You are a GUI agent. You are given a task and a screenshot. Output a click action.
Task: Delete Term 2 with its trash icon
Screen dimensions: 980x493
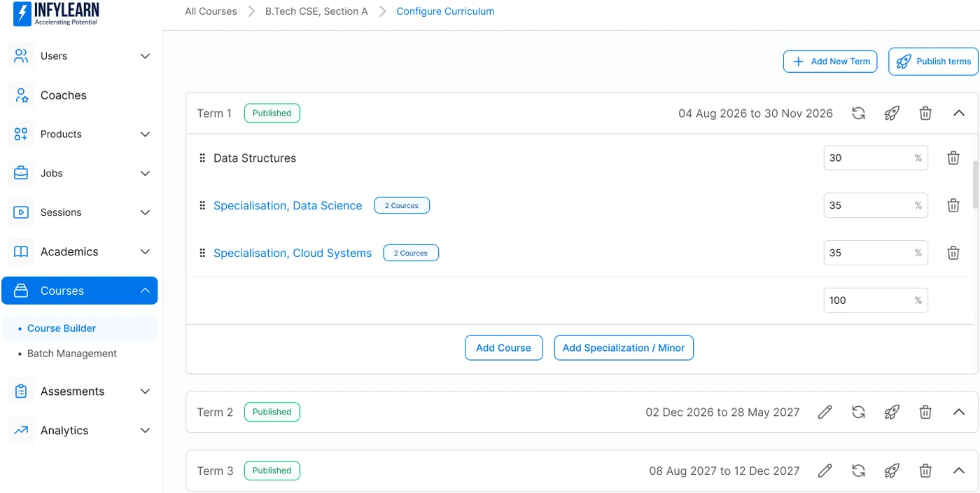point(925,412)
